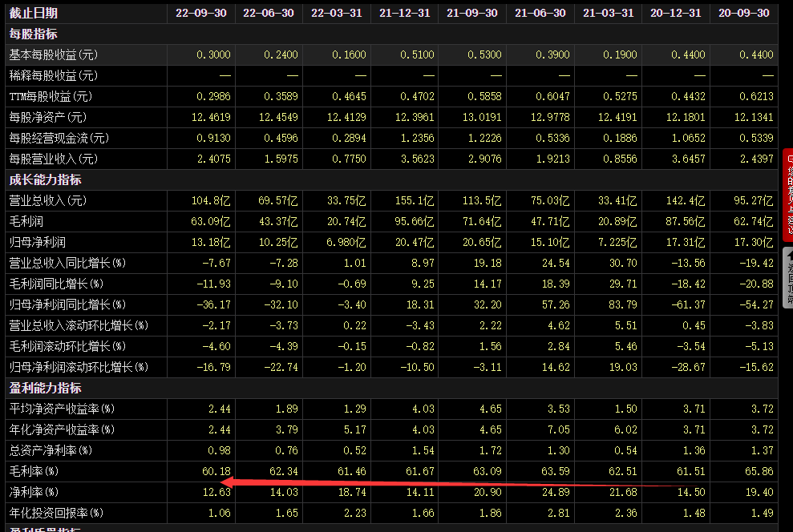Viewport: 793px width, 532px height.
Task: Click the 13.18亿 net profit value
Action: coord(211,243)
